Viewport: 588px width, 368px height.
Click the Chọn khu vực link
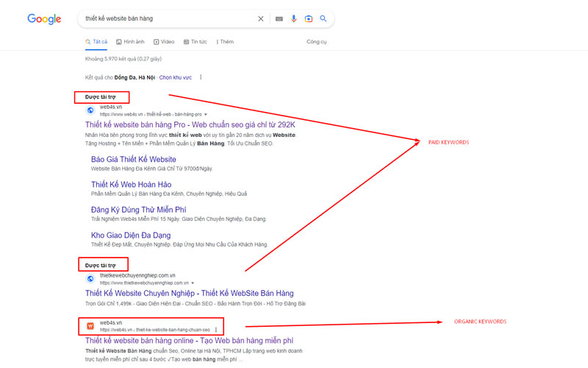[176, 77]
